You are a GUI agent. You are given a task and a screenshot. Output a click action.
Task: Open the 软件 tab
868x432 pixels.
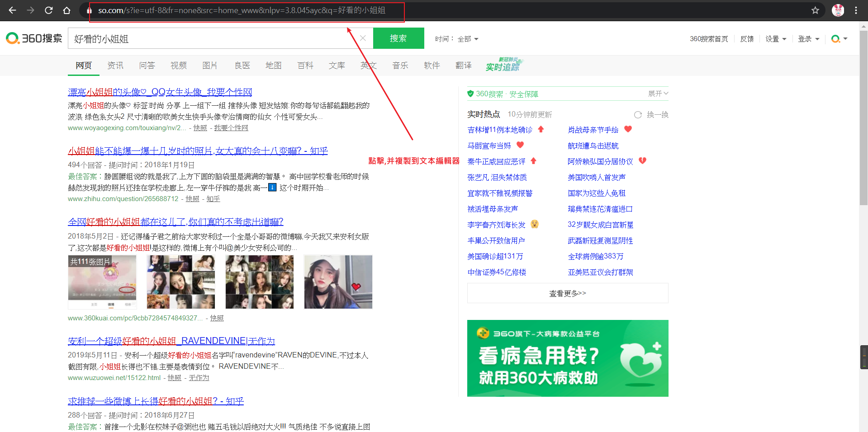click(x=432, y=66)
